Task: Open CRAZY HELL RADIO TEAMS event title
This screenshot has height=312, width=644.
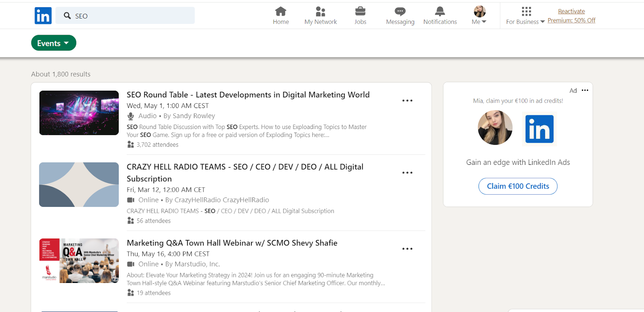Action: pos(245,173)
